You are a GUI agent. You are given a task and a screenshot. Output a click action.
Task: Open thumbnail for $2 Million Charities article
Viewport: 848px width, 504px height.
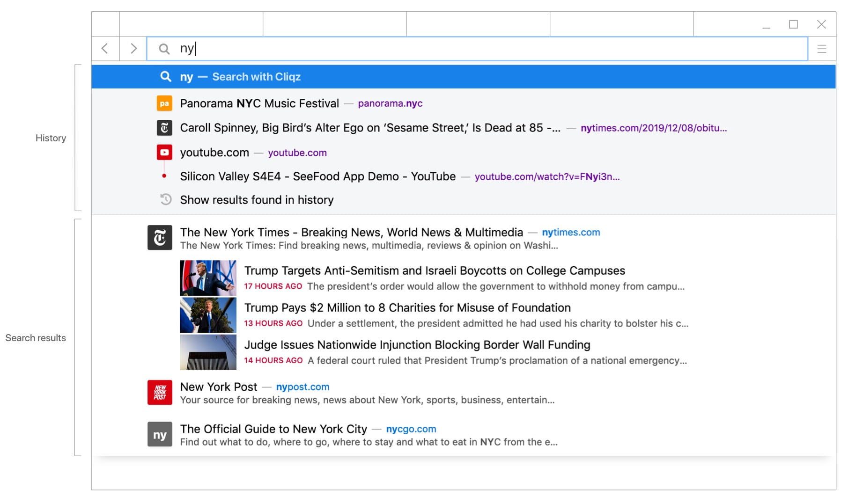coord(208,315)
